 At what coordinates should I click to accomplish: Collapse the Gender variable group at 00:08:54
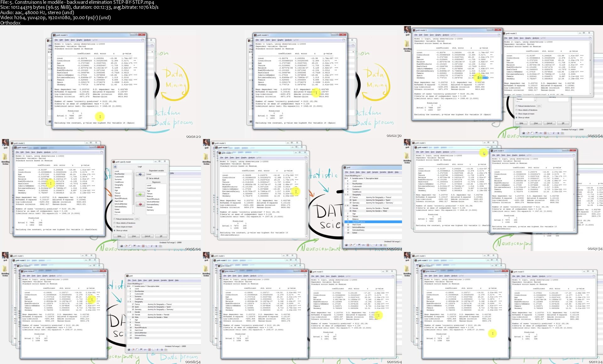[128, 312]
